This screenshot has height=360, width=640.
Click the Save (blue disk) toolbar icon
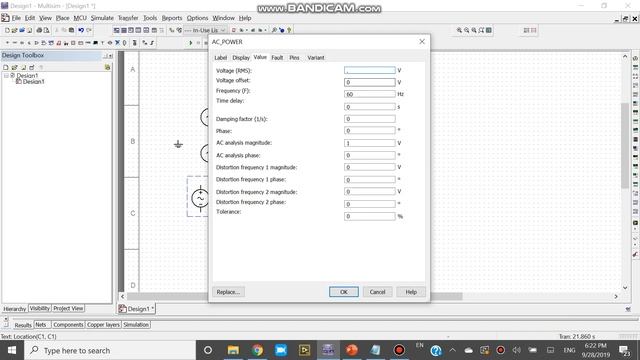(x=22, y=30)
